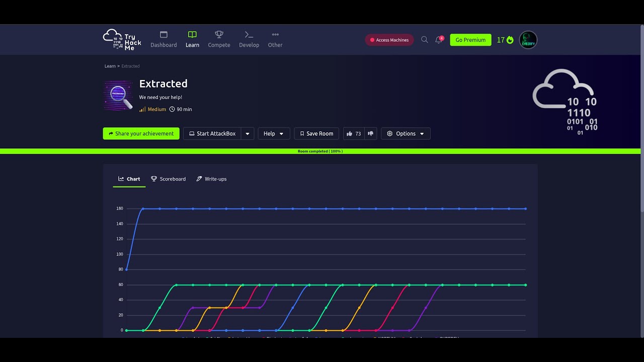This screenshot has width=644, height=362.
Task: Open the Other menu
Action: 275,40
